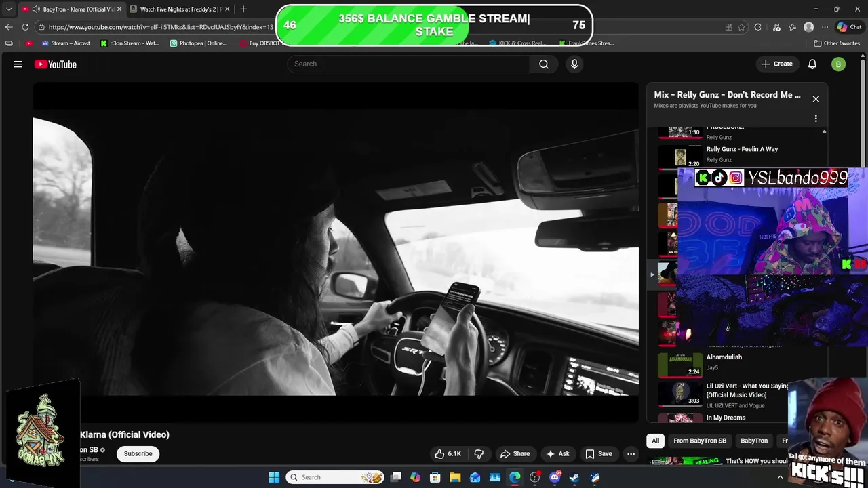
Task: Open Steam from taskbar
Action: point(574,477)
